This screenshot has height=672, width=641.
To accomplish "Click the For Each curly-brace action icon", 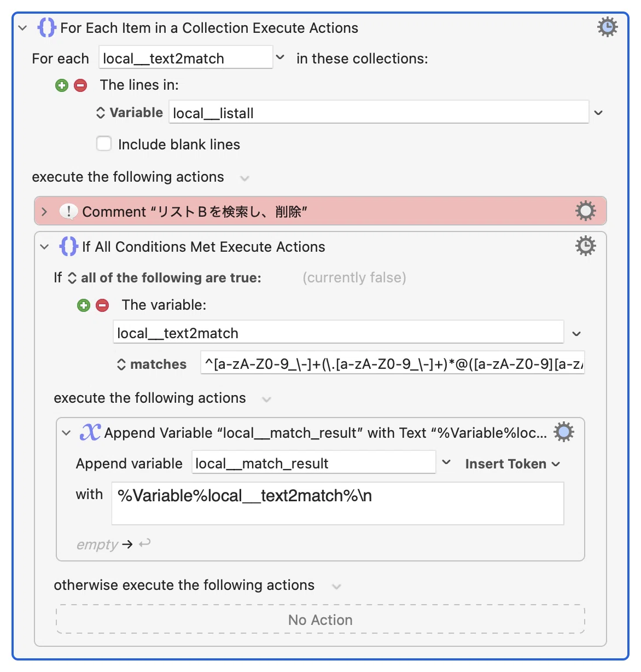I will click(46, 27).
